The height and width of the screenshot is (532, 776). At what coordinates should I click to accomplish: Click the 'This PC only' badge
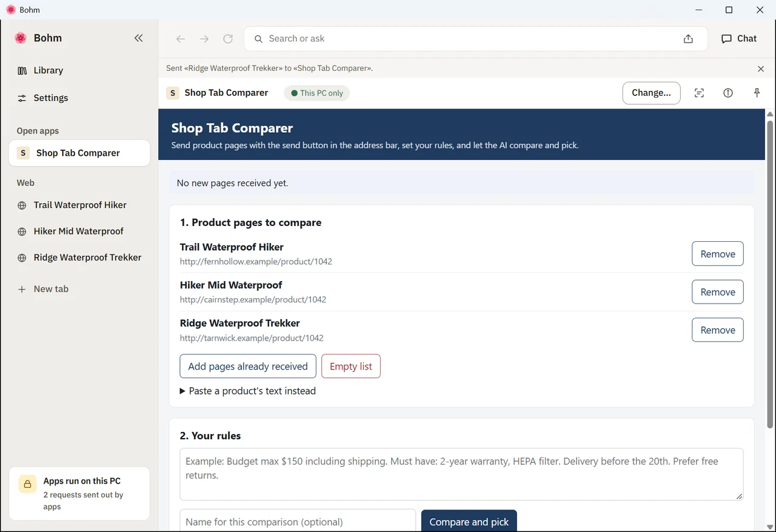pyautogui.click(x=317, y=93)
